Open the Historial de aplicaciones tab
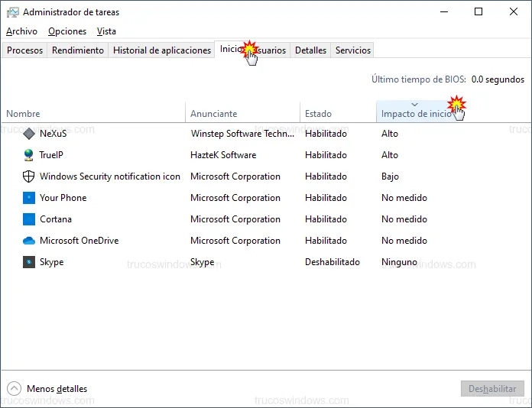 (x=162, y=50)
